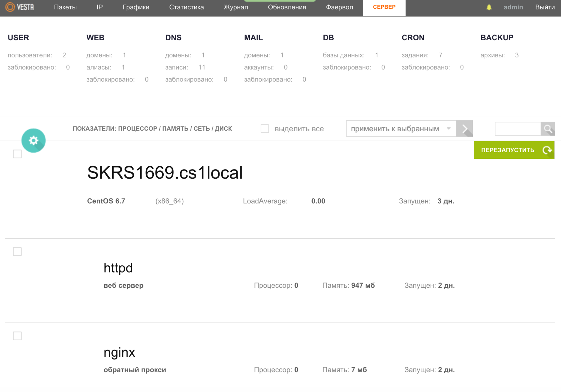Select the SKRS1669.cs1local server checkbox
Screen dimensions: 561x392
click(18, 154)
